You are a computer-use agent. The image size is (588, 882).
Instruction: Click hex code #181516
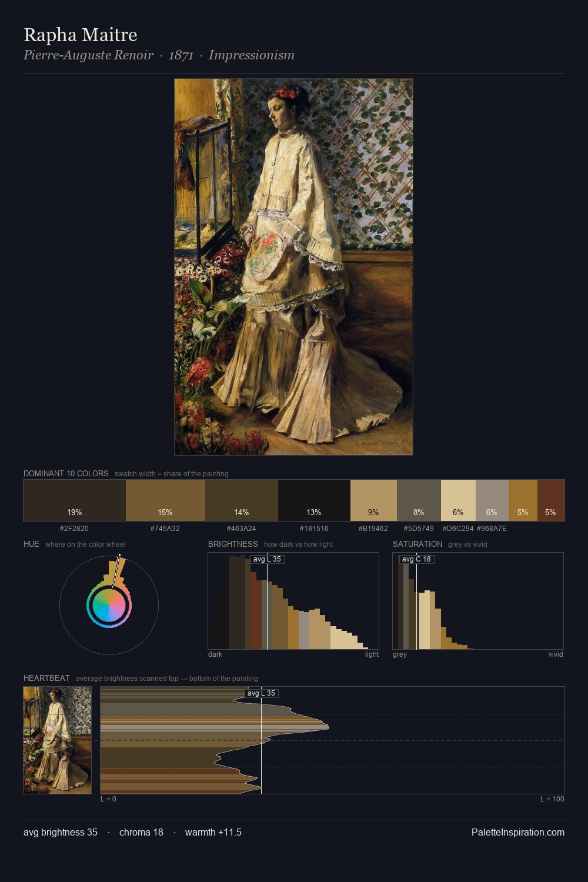[314, 529]
